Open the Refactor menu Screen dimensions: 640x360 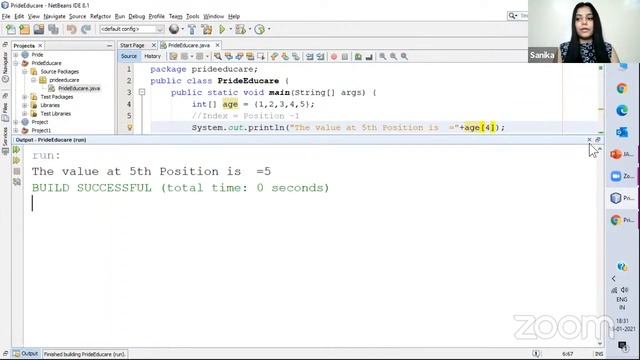pyautogui.click(x=100, y=16)
